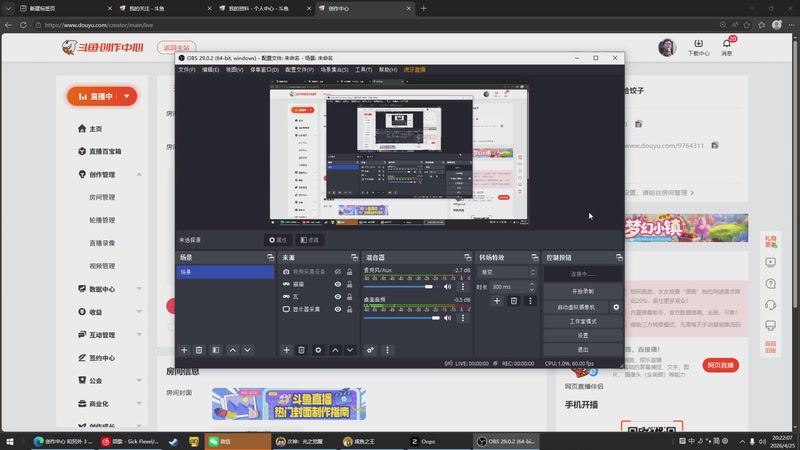Viewport: 800px width, 450px height.
Task: Remove the selected source with trash icon
Action: coord(302,350)
